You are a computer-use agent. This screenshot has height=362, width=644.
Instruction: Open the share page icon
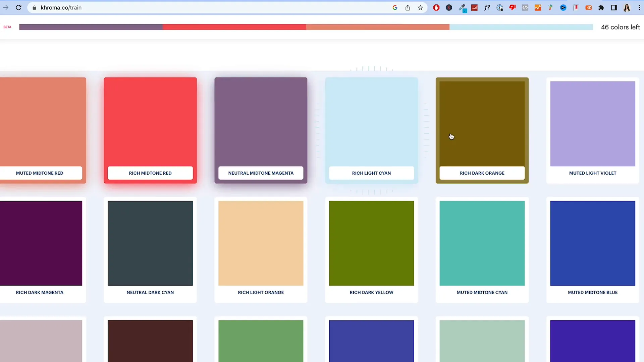point(408,7)
